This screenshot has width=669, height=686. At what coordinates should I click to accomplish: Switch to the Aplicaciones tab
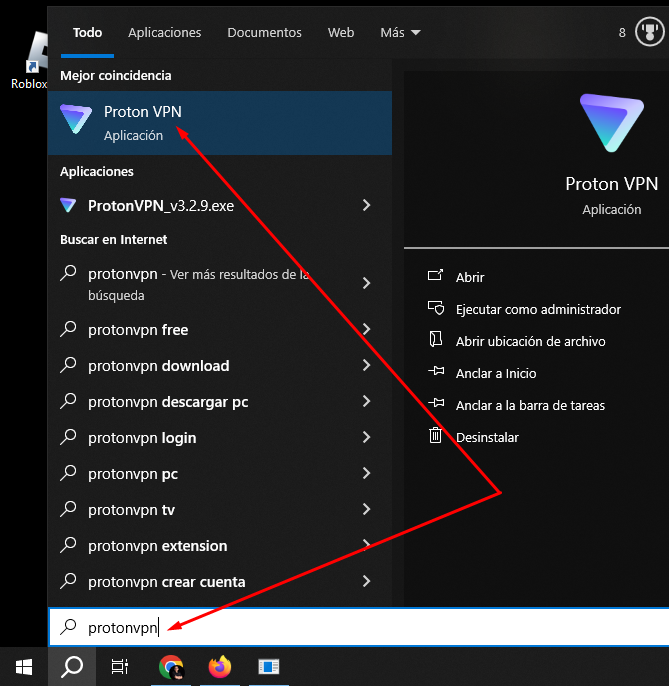pyautogui.click(x=165, y=32)
